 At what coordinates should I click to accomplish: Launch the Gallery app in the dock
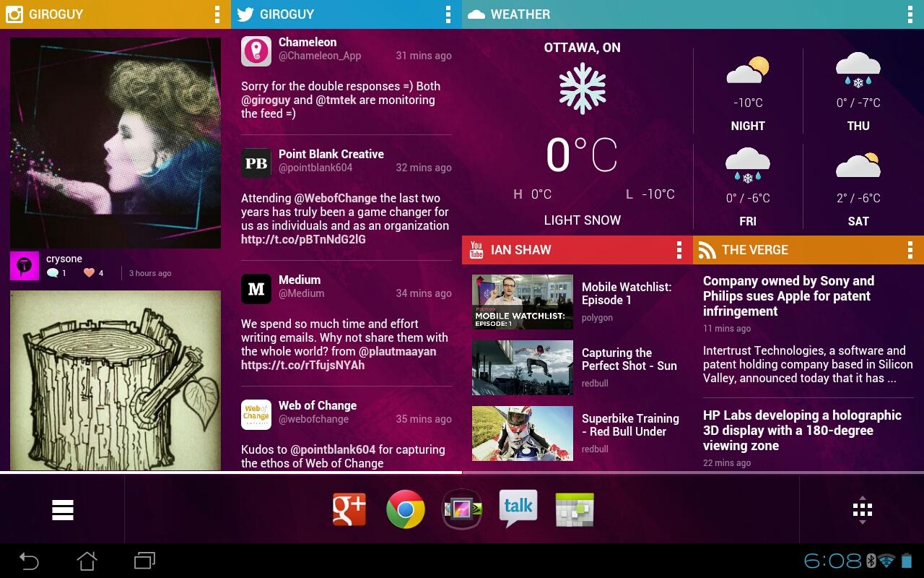[x=462, y=509]
